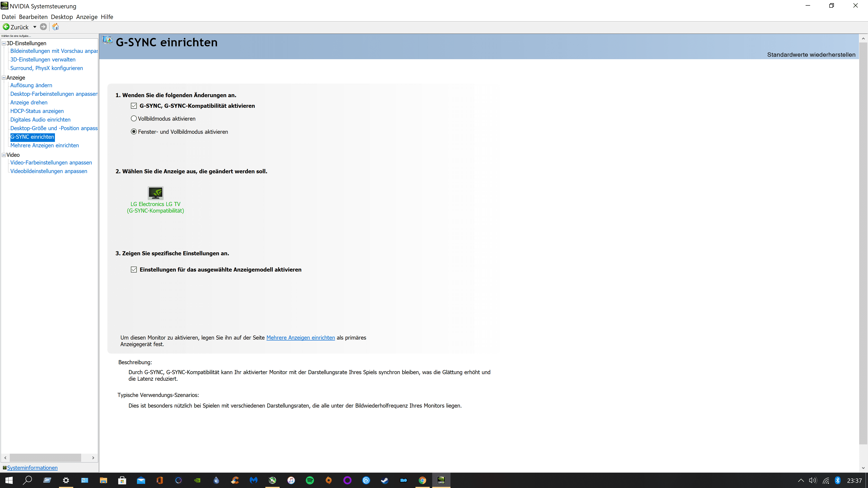Image resolution: width=868 pixels, height=488 pixels.
Task: Open the Windows Start menu
Action: coord(9,480)
